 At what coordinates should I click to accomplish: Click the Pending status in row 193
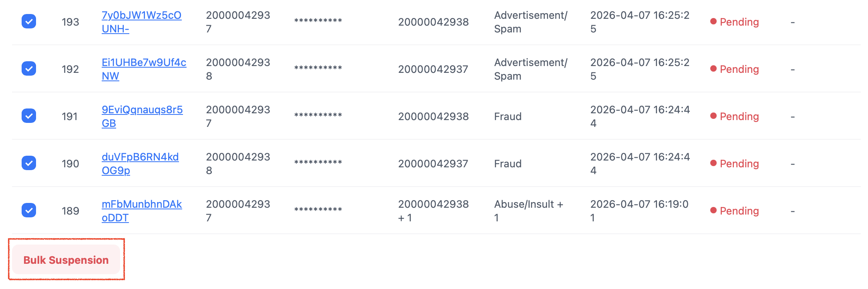[x=739, y=22]
